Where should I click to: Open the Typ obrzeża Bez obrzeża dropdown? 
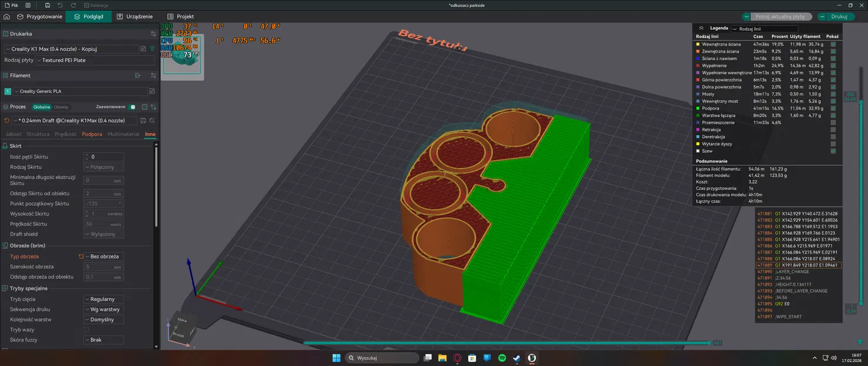[x=104, y=256]
